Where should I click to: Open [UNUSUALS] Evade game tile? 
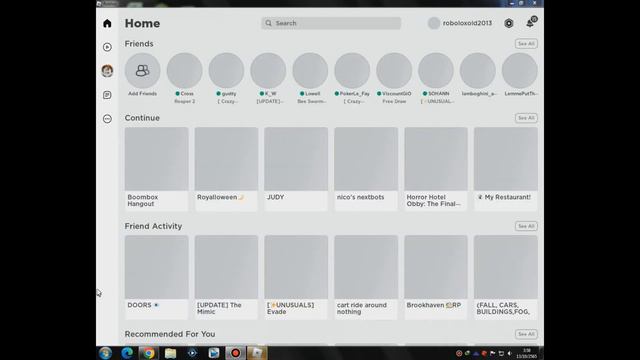point(296,277)
